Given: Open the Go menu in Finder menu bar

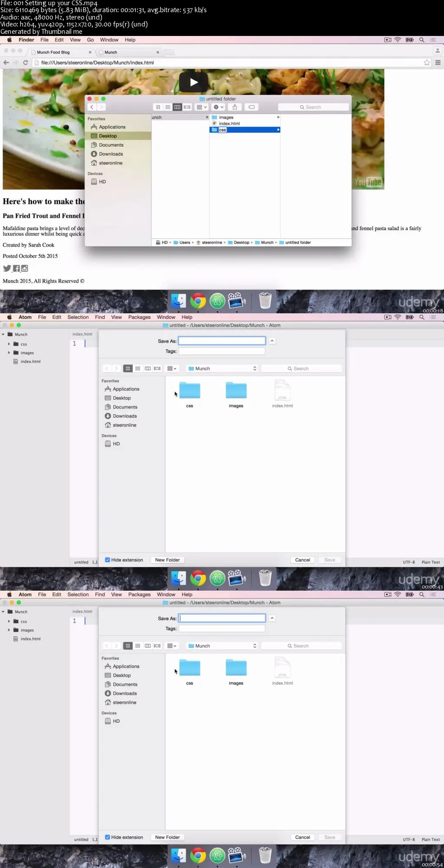Looking at the screenshot, I should pyautogui.click(x=90, y=40).
